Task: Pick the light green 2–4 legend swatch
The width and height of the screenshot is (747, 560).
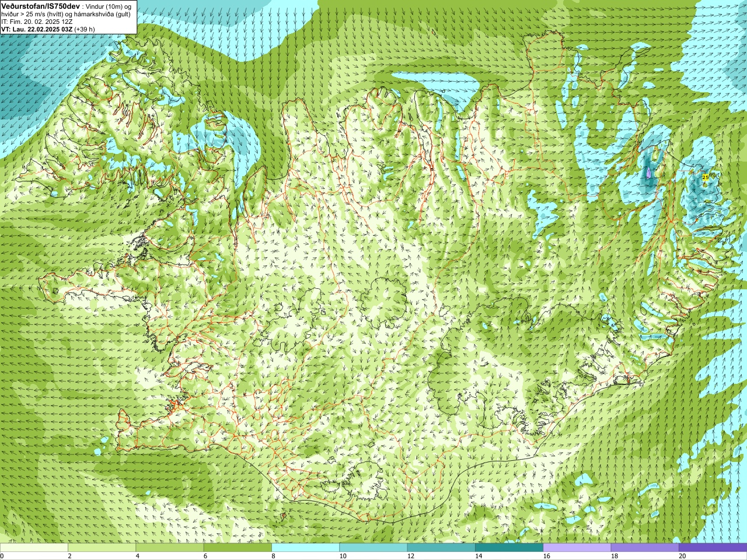Action: (102, 548)
